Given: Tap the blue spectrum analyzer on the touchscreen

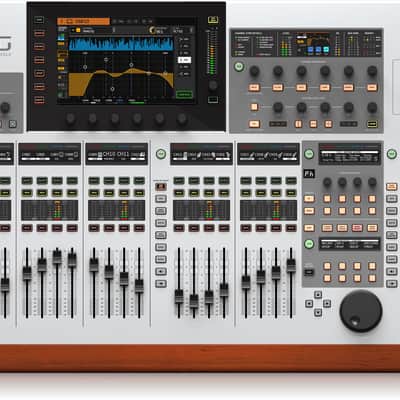Looking at the screenshot, I should click(x=121, y=44).
